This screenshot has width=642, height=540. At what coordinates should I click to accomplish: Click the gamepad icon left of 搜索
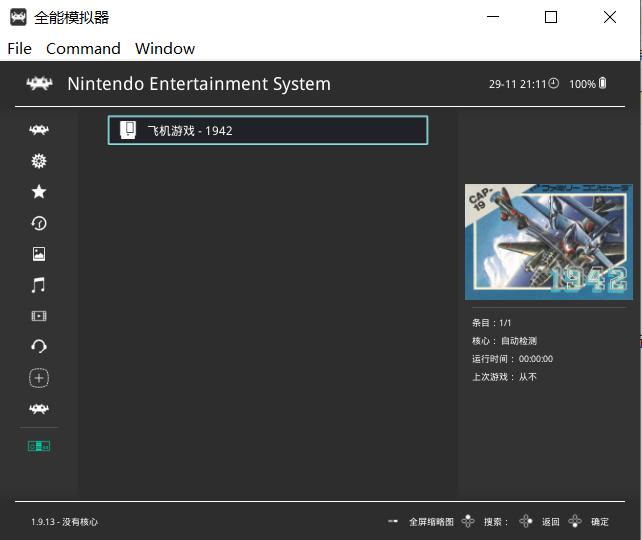(x=468, y=521)
